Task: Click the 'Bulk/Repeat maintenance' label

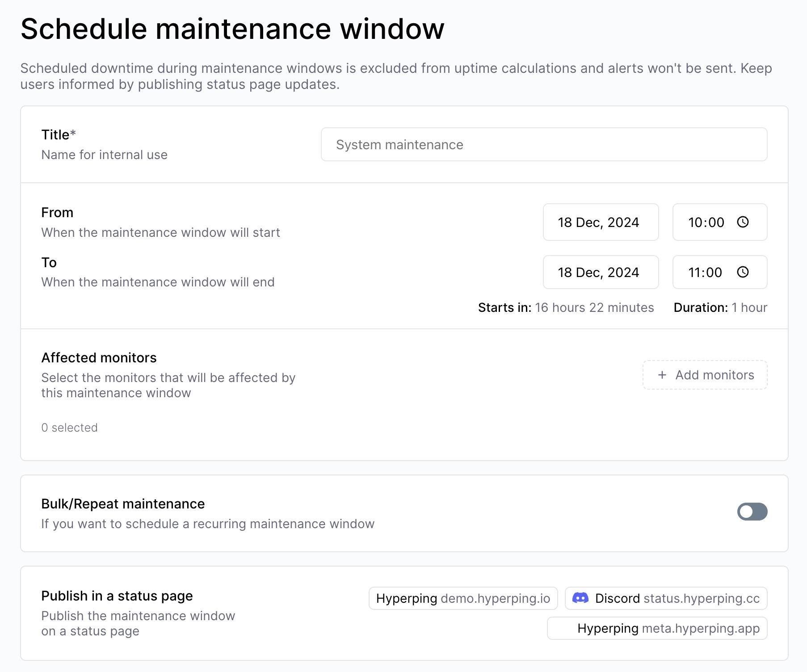Action: pos(123,504)
